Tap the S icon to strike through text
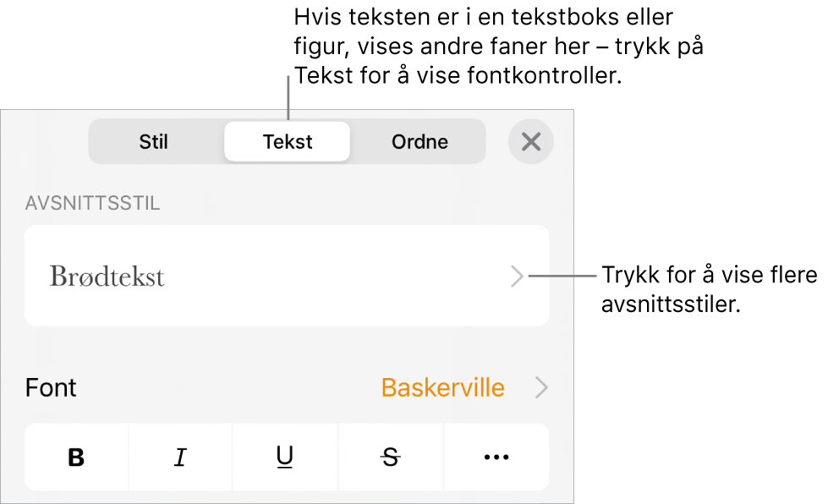828x504 pixels. pos(390,457)
